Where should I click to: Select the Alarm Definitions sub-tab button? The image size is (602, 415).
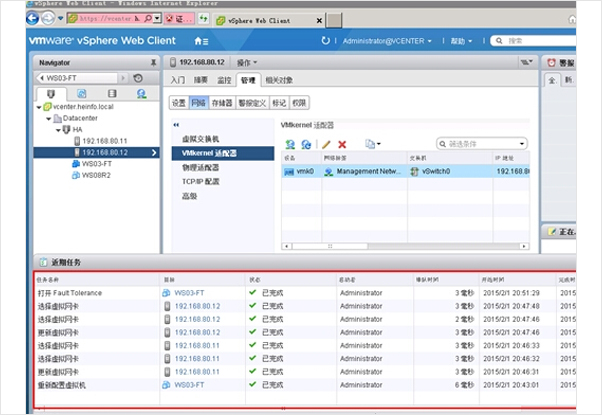[252, 103]
